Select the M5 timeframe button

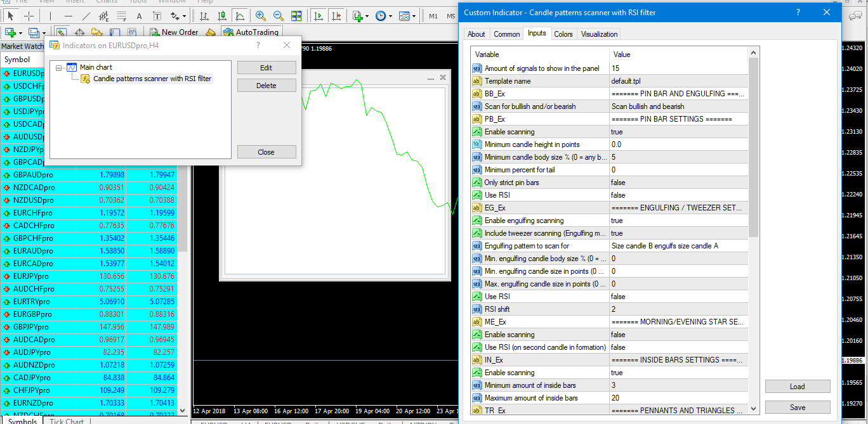point(451,16)
